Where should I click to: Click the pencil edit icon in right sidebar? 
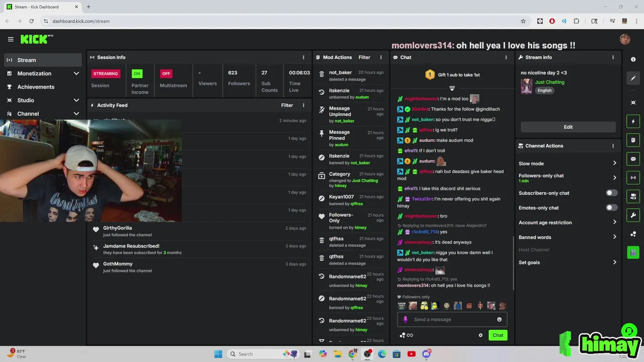pyautogui.click(x=633, y=78)
